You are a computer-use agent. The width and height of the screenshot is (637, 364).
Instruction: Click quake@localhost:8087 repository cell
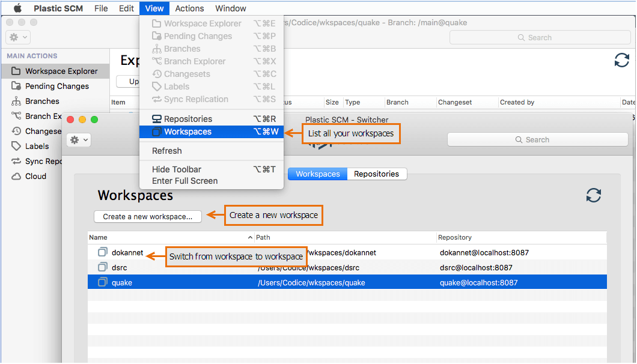tap(478, 283)
